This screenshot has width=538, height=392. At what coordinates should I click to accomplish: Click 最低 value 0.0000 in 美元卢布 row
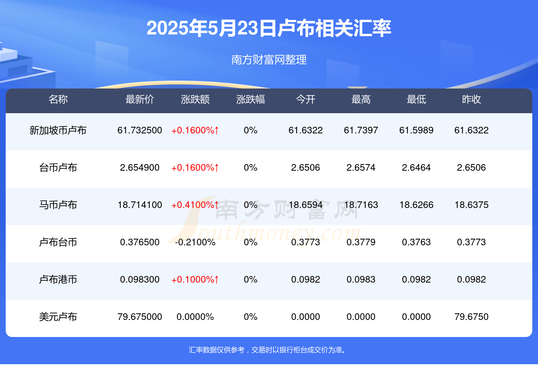pos(416,317)
